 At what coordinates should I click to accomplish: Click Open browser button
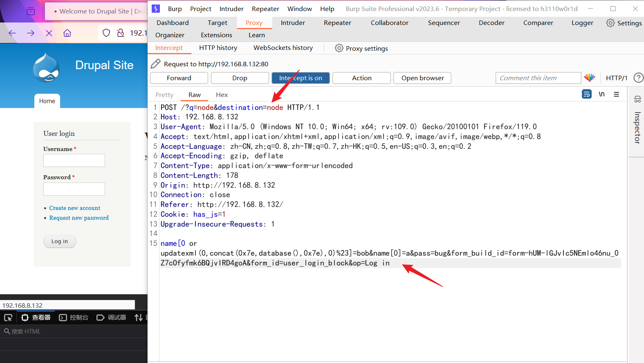click(x=422, y=78)
